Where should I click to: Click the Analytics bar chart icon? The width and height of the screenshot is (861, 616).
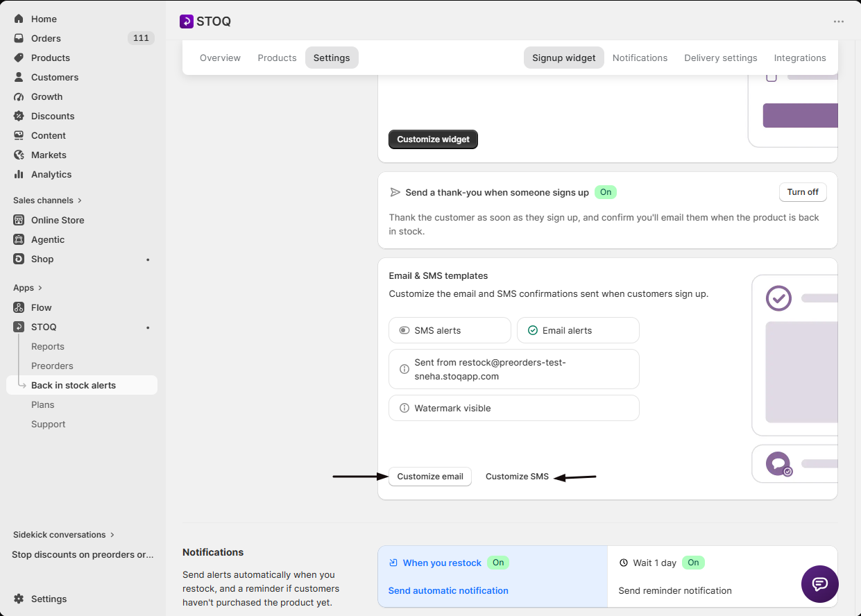pos(19,174)
